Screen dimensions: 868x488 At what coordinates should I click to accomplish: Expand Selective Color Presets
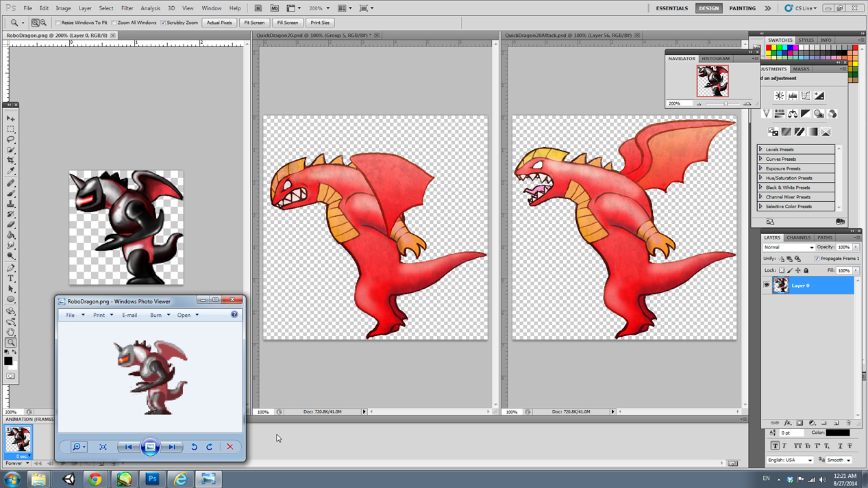pyautogui.click(x=760, y=206)
